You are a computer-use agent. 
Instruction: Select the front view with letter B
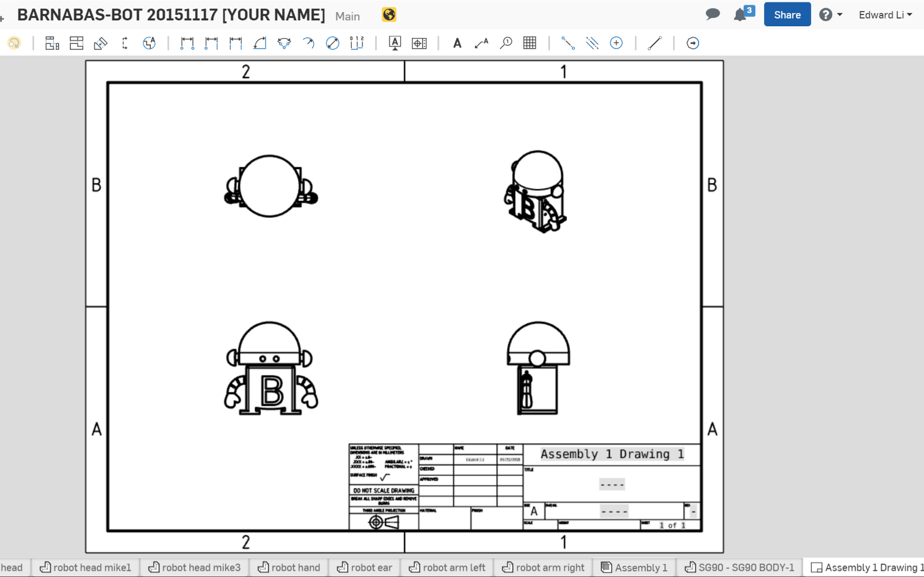271,368
